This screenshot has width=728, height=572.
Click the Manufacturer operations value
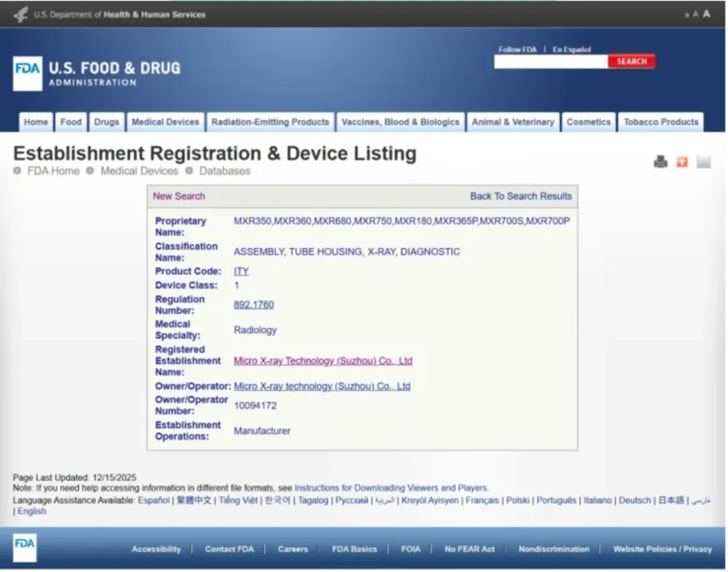262,431
